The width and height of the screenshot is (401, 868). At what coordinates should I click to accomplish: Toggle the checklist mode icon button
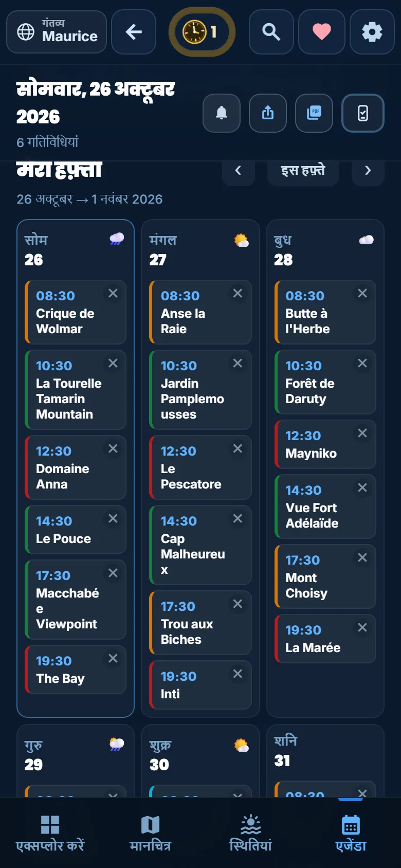(x=363, y=113)
